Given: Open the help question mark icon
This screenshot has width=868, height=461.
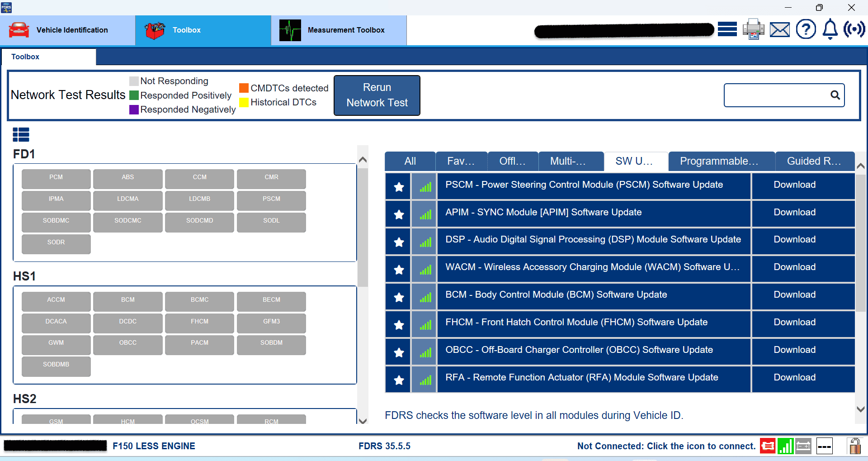Looking at the screenshot, I should point(806,29).
